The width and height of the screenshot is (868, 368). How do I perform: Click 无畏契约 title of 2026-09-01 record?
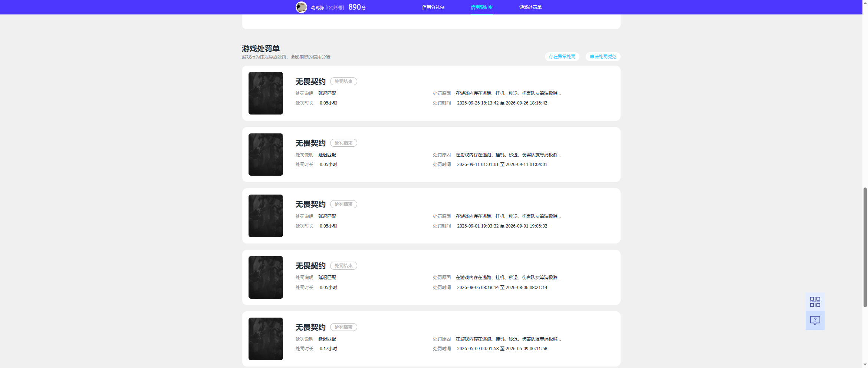pyautogui.click(x=310, y=204)
